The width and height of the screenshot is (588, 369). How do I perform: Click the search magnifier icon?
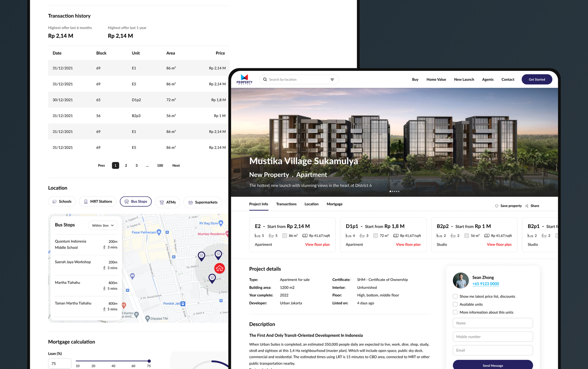(265, 80)
